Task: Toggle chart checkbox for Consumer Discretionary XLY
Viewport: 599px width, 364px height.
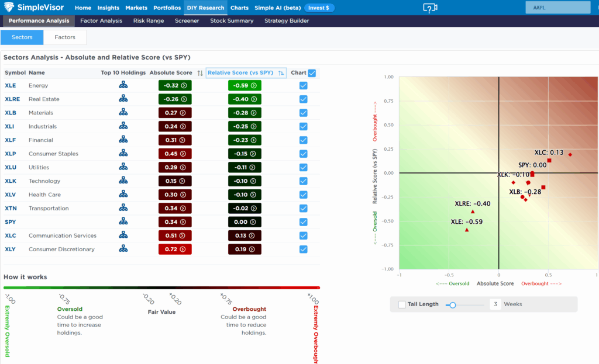Action: tap(304, 249)
